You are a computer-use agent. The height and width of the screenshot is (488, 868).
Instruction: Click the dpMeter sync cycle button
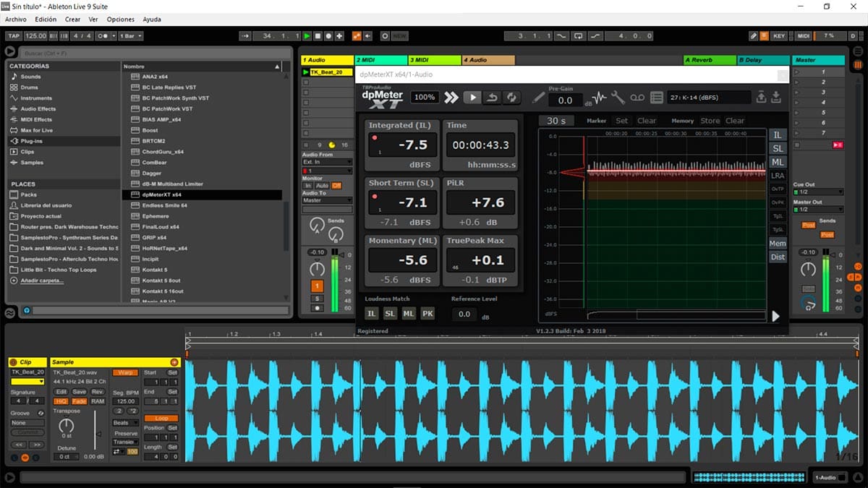(x=512, y=98)
